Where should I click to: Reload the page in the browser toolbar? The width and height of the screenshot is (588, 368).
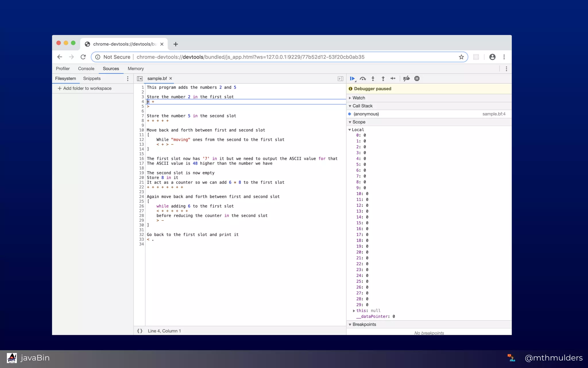[83, 57]
